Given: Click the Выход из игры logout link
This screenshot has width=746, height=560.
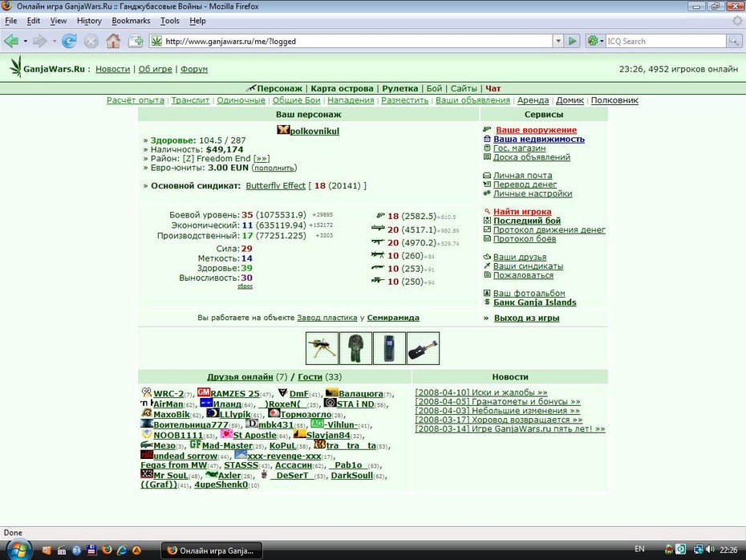Looking at the screenshot, I should [527, 319].
